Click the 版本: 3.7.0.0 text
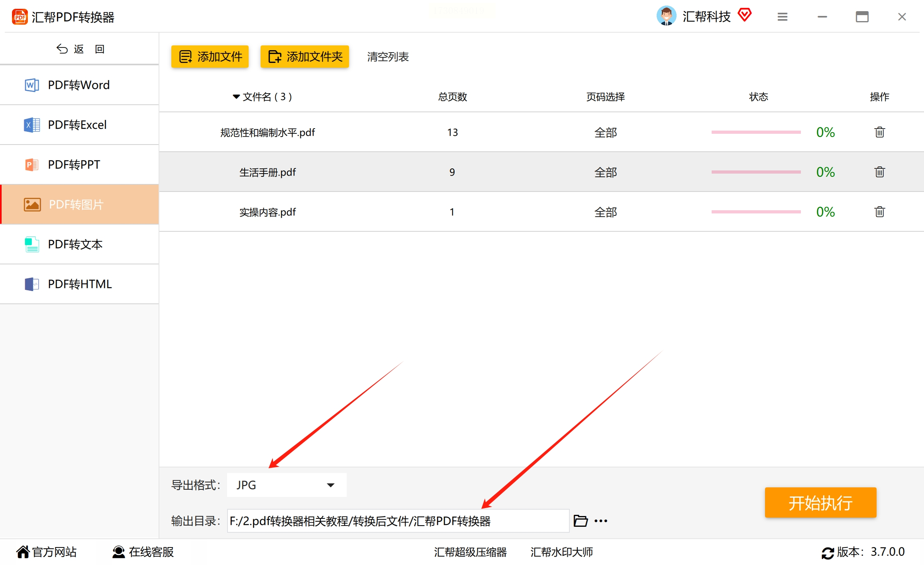The image size is (924, 565). point(871,552)
